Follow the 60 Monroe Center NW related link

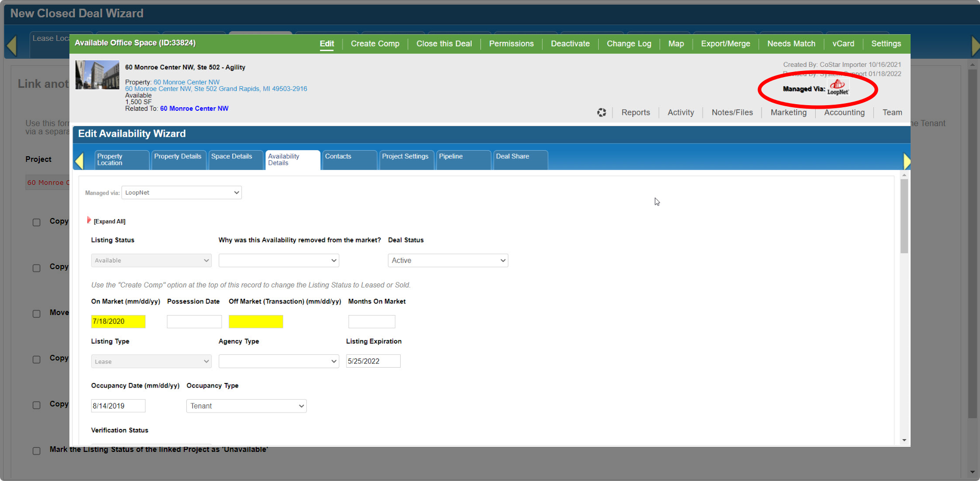click(x=194, y=109)
